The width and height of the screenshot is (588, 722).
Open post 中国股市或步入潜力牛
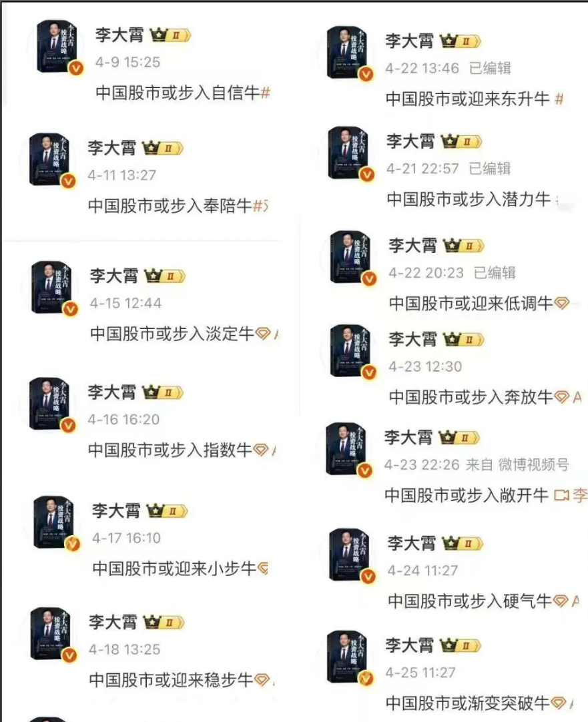469,199
